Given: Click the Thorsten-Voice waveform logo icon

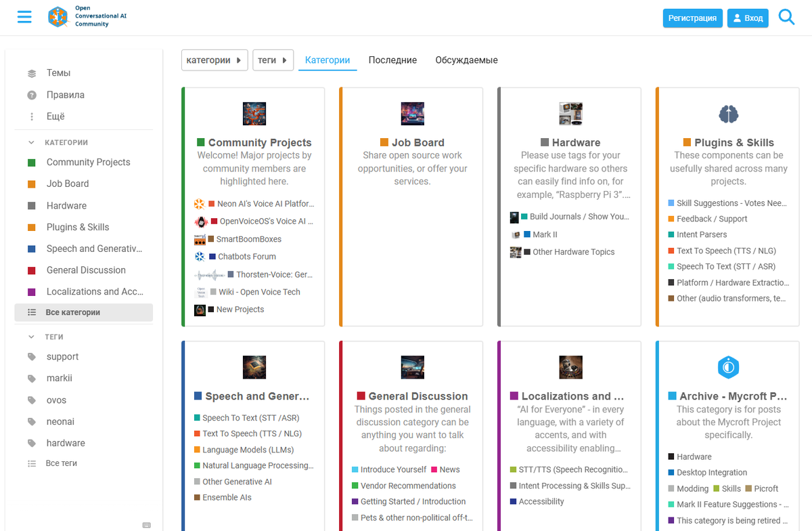Looking at the screenshot, I should point(208,274).
